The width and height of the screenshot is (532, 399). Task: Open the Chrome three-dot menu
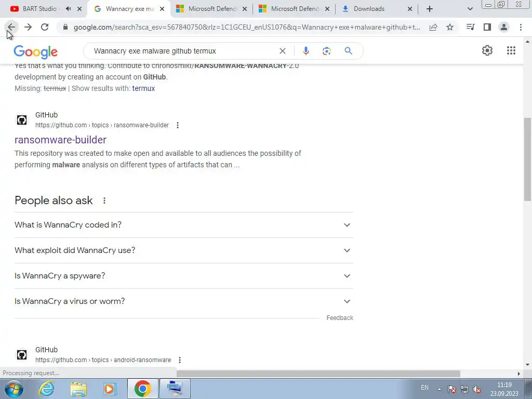pyautogui.click(x=521, y=27)
